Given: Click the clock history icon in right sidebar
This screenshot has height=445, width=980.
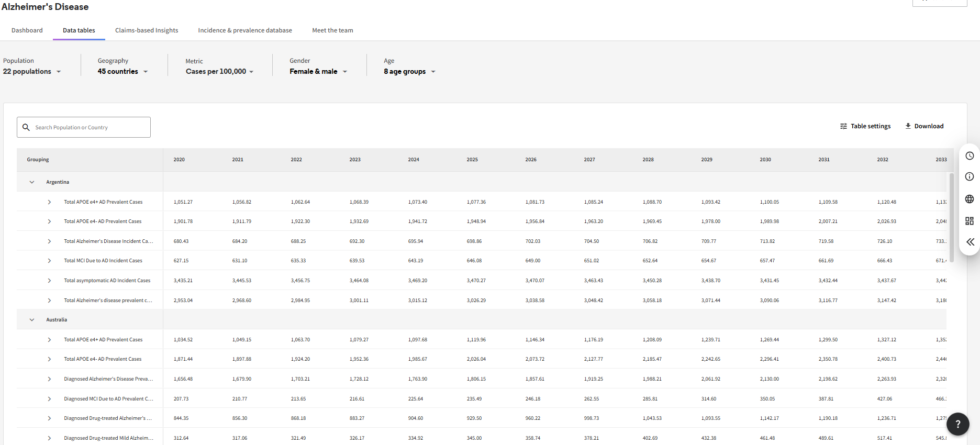Looking at the screenshot, I should click(x=970, y=156).
